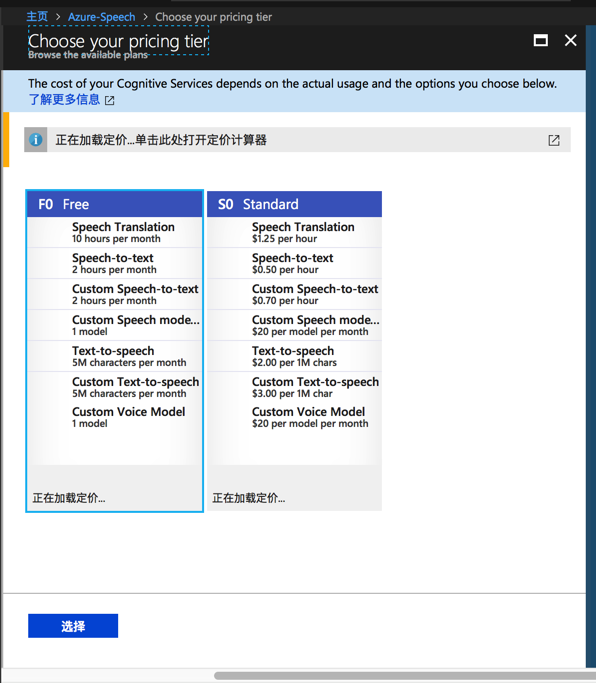
Task: Click Standard 'Custom Speech-to-text $0.70 per hour'
Action: point(295,294)
